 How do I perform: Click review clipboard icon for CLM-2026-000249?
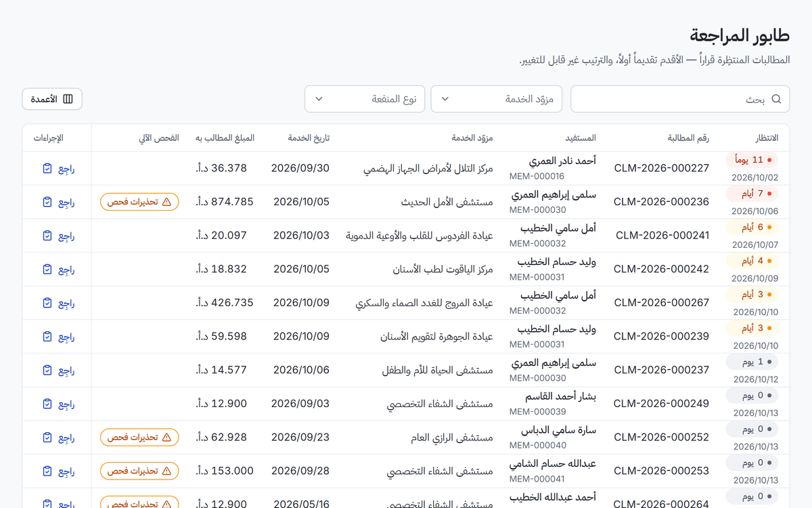click(47, 404)
